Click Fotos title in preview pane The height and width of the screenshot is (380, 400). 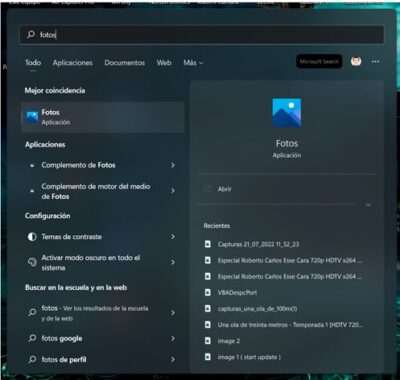click(287, 144)
